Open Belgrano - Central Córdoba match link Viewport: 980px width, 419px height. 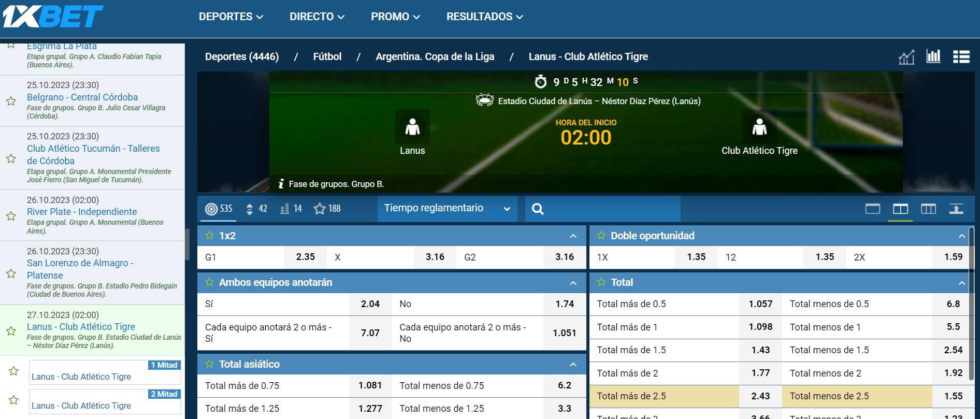(82, 97)
